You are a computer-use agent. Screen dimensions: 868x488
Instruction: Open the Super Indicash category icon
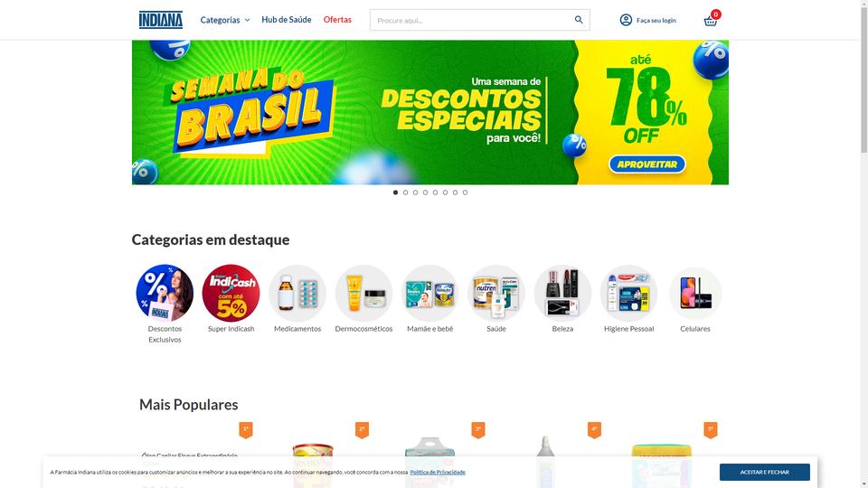[x=231, y=293]
